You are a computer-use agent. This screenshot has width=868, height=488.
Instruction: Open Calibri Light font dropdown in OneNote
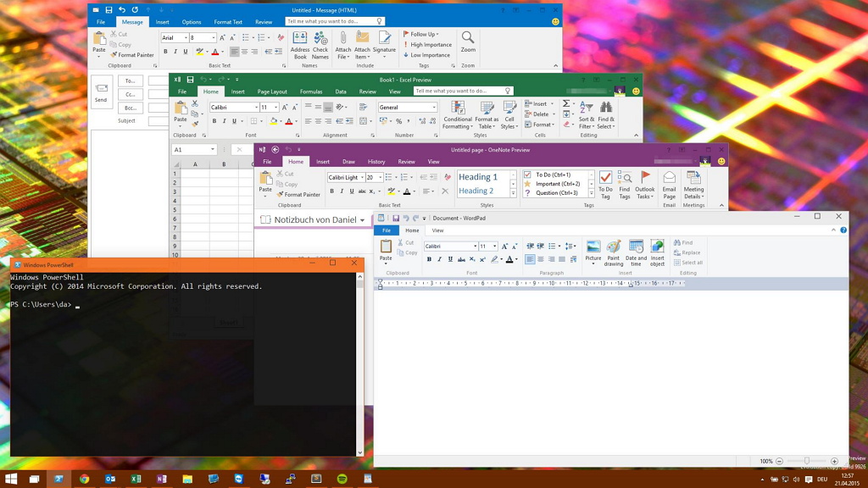pos(362,177)
